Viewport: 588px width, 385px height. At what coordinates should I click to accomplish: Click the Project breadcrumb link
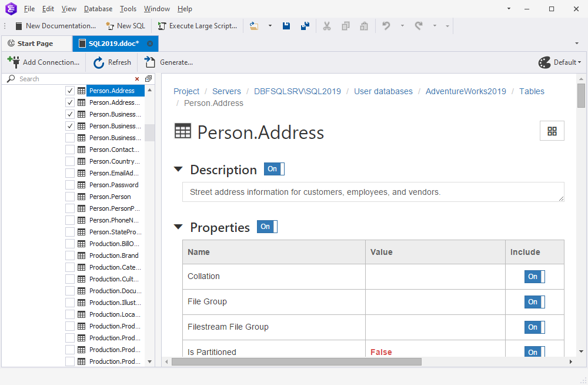[186, 91]
